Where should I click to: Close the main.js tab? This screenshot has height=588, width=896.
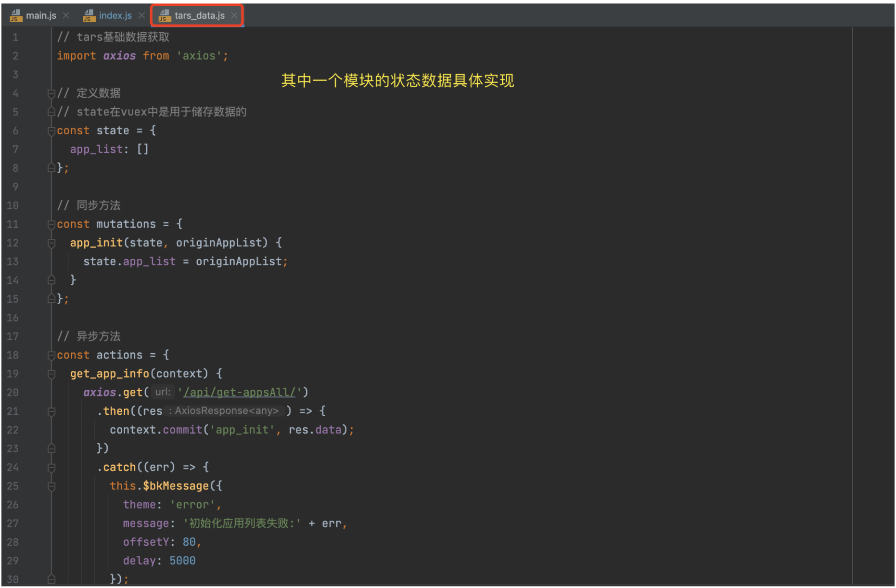click(x=66, y=15)
